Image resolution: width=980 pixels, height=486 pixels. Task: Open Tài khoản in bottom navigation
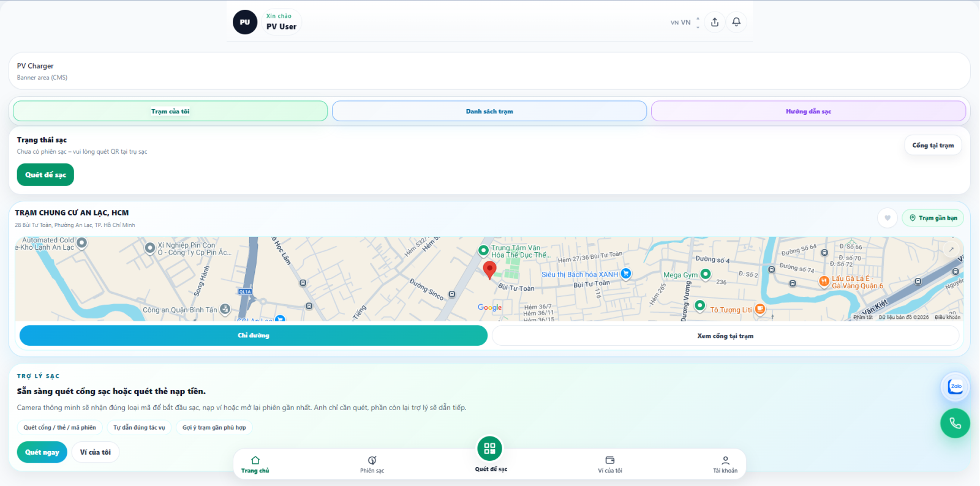pos(725,464)
